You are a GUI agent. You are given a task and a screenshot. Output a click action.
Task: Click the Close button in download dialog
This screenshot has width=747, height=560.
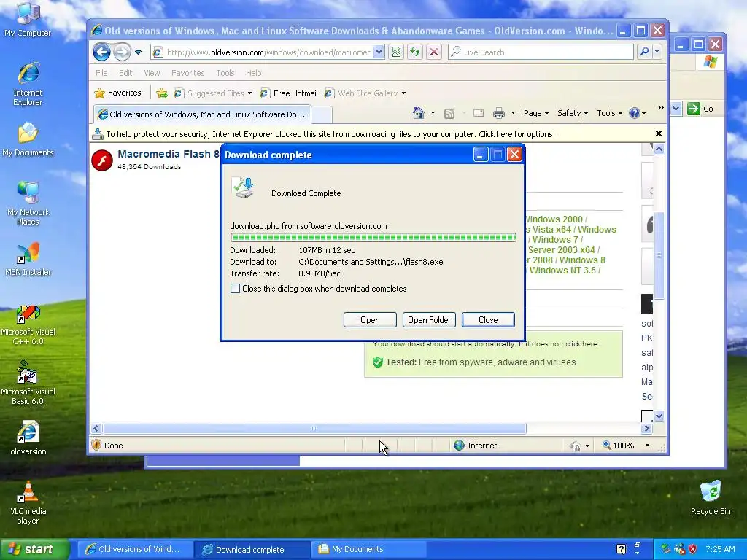(488, 320)
